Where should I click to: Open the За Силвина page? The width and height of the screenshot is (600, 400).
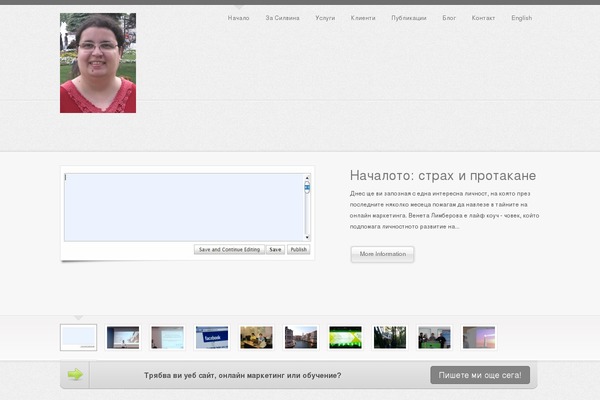click(x=282, y=18)
